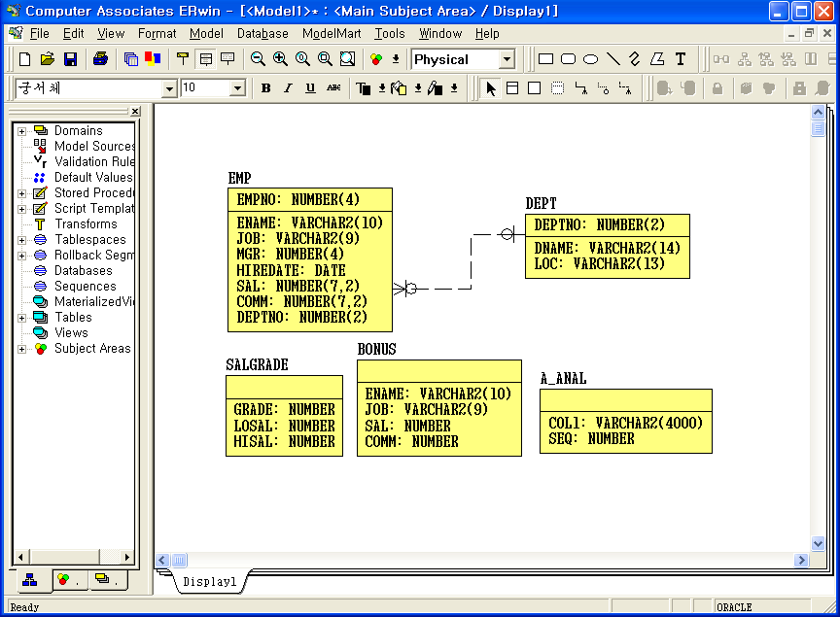Switch to domain explorer tab
Screen dimensions: 840x617
click(x=106, y=579)
